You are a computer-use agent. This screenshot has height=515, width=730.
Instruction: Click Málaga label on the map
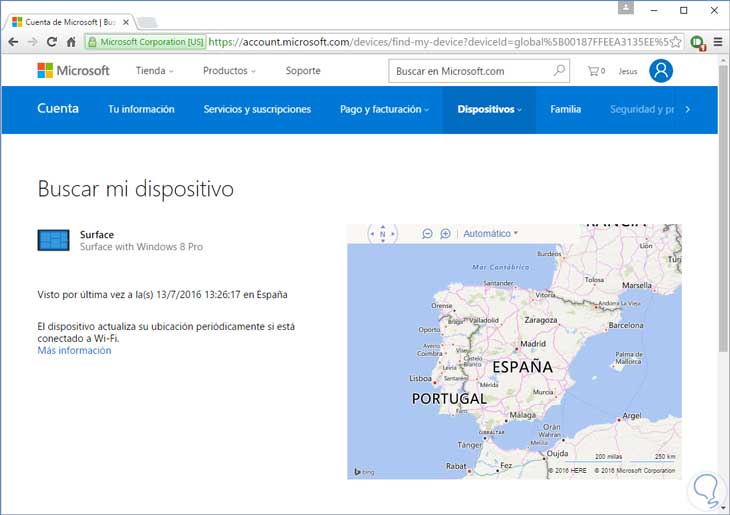tap(522, 415)
